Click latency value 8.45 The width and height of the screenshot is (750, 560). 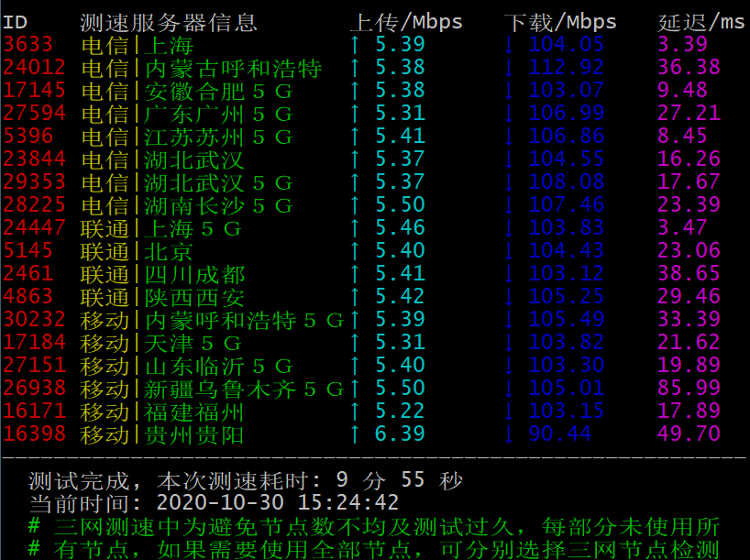[x=682, y=136]
